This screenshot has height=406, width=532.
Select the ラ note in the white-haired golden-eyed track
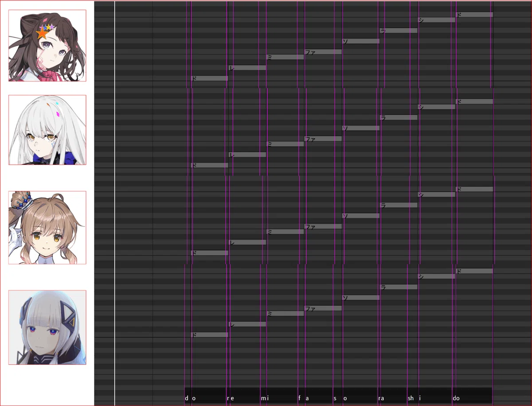pyautogui.click(x=399, y=117)
